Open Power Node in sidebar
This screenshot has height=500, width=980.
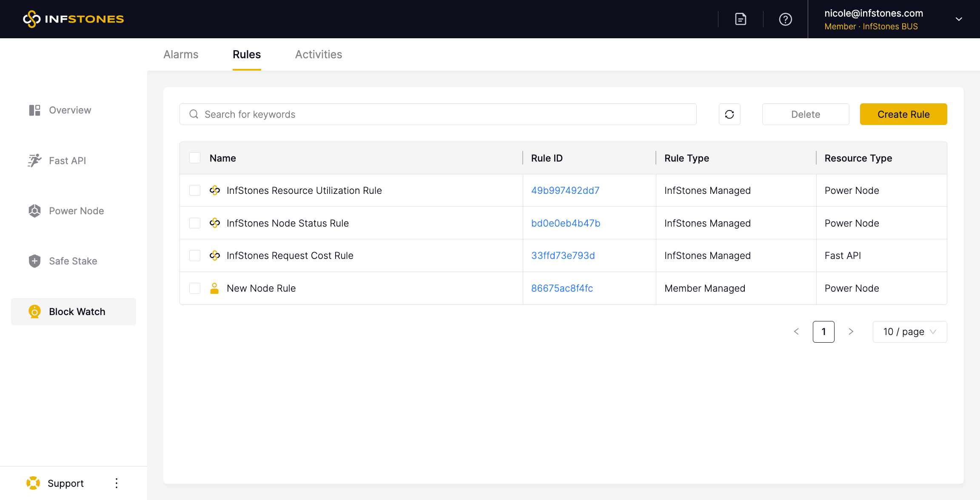[x=76, y=211]
